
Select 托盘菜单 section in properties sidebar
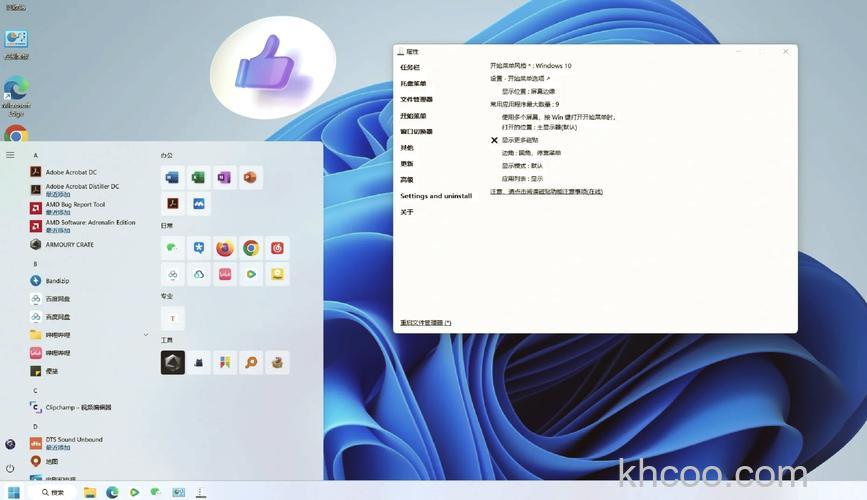coord(413,84)
